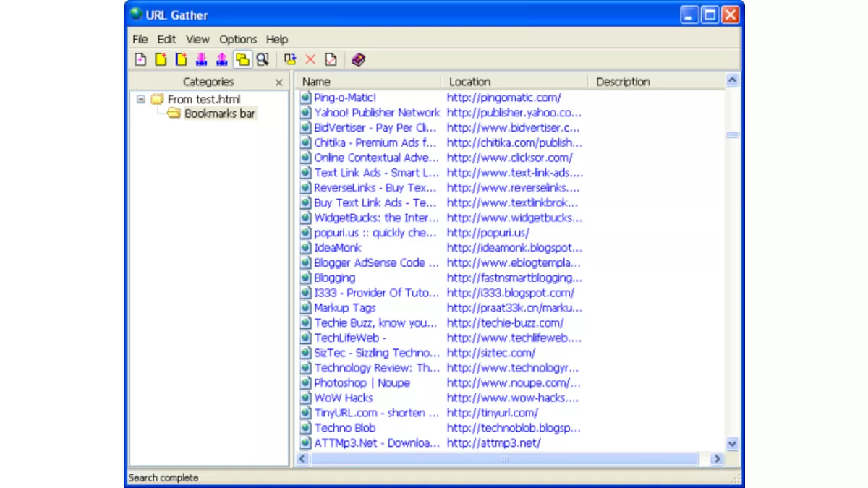Select the Photoshop | Noupe entry

(362, 382)
